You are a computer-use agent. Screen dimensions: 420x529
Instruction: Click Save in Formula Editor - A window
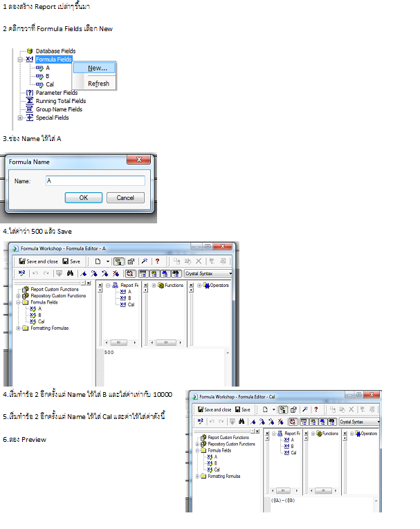point(71,261)
